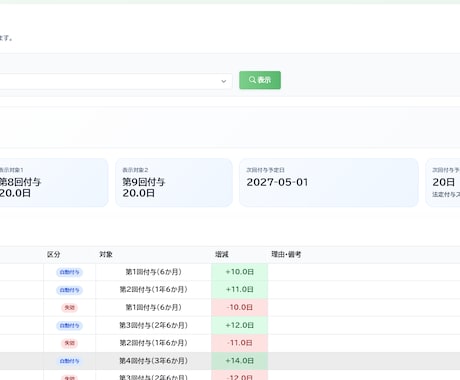Click the +10.0日 amount cell
The height and width of the screenshot is (380, 460).
[x=239, y=272]
